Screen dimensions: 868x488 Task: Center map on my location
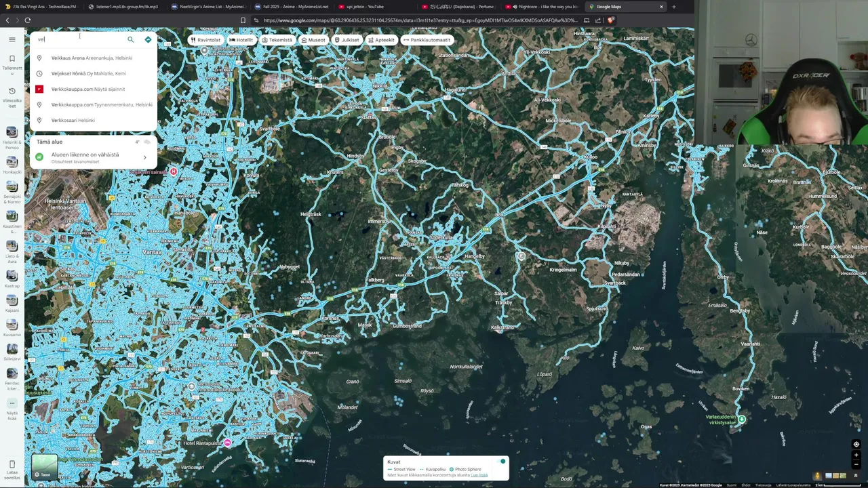[x=856, y=444]
